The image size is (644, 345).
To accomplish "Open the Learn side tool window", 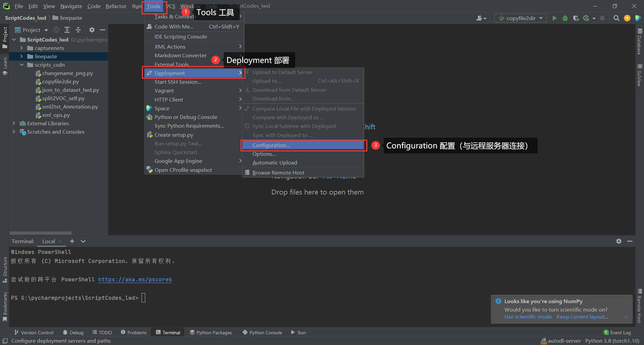I will pos(5,66).
